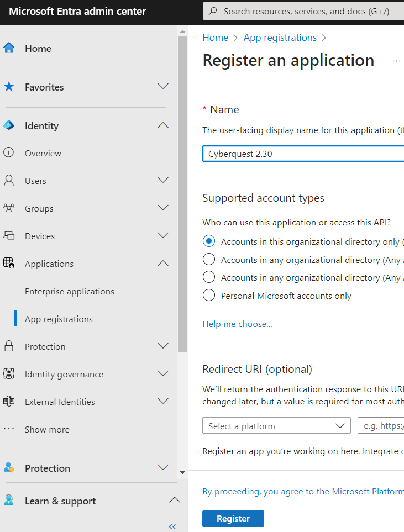Expand the Users chevron
The height and width of the screenshot is (532, 404).
coord(163,180)
